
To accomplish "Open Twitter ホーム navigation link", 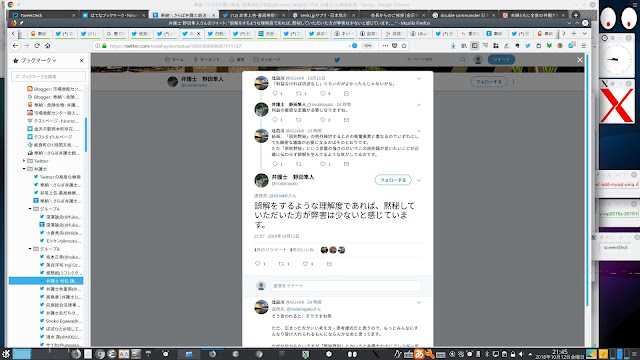I will [174, 60].
